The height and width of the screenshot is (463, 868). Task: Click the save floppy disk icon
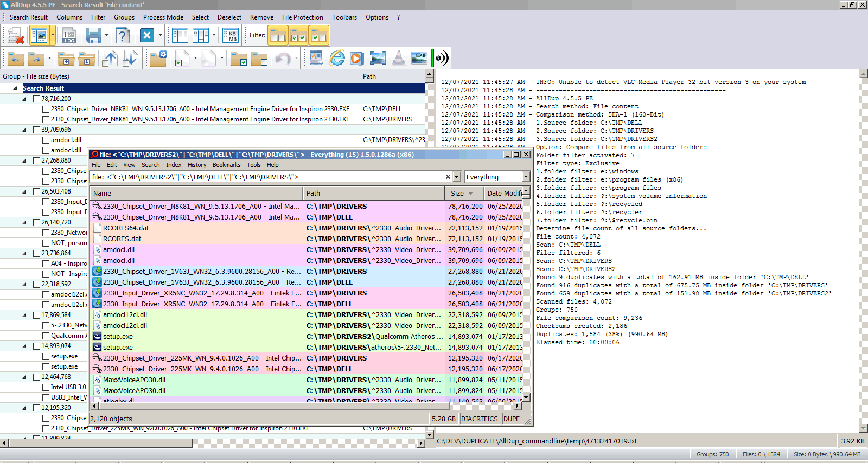[93, 36]
